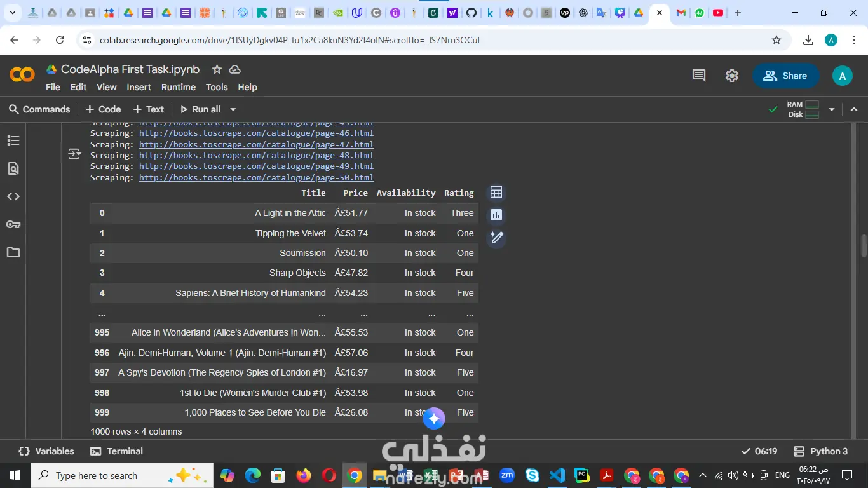Click the Price column header
868x488 pixels.
[x=355, y=193]
